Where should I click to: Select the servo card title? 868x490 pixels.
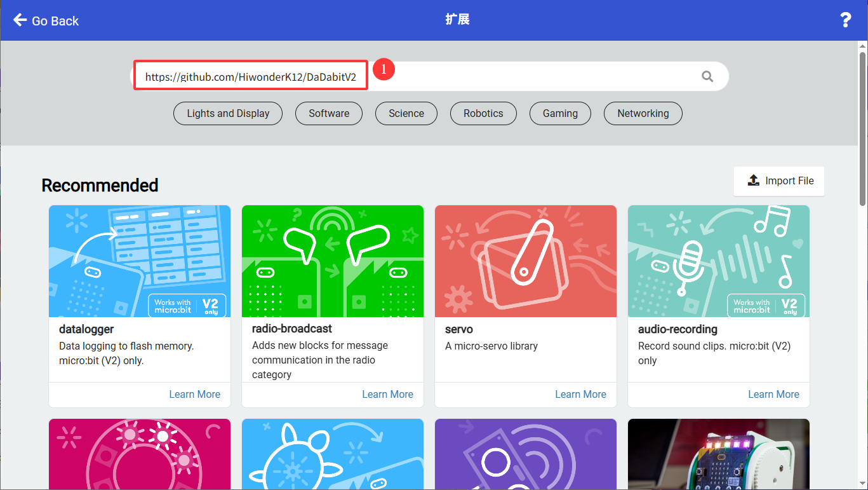coord(459,329)
